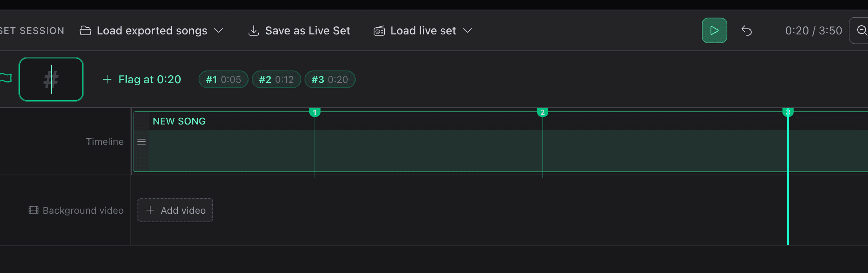This screenshot has height=273, width=868.
Task: Click the undo arrow icon
Action: pyautogui.click(x=747, y=30)
